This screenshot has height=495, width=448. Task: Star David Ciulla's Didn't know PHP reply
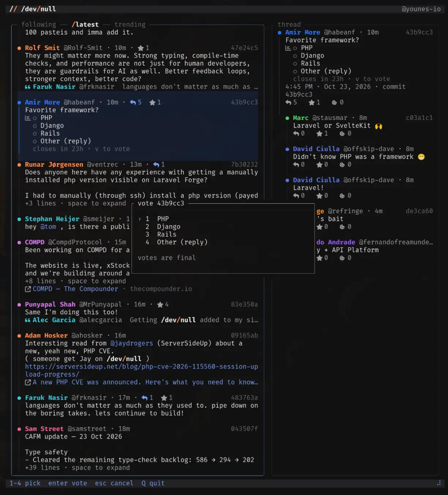[x=319, y=165]
